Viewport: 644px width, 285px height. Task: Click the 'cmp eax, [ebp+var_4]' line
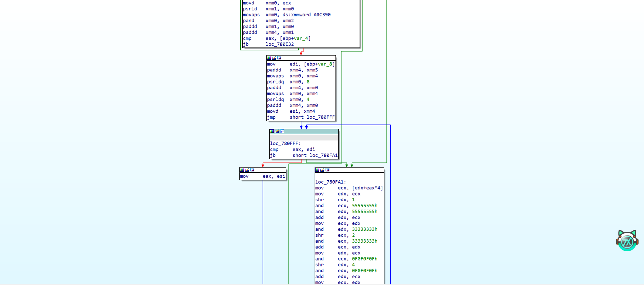click(x=277, y=39)
